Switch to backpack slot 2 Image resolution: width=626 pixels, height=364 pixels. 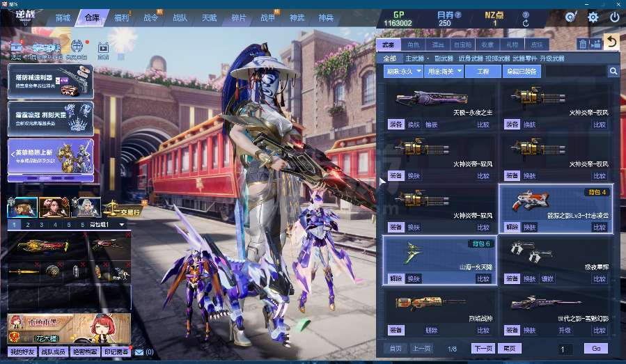[28, 225]
